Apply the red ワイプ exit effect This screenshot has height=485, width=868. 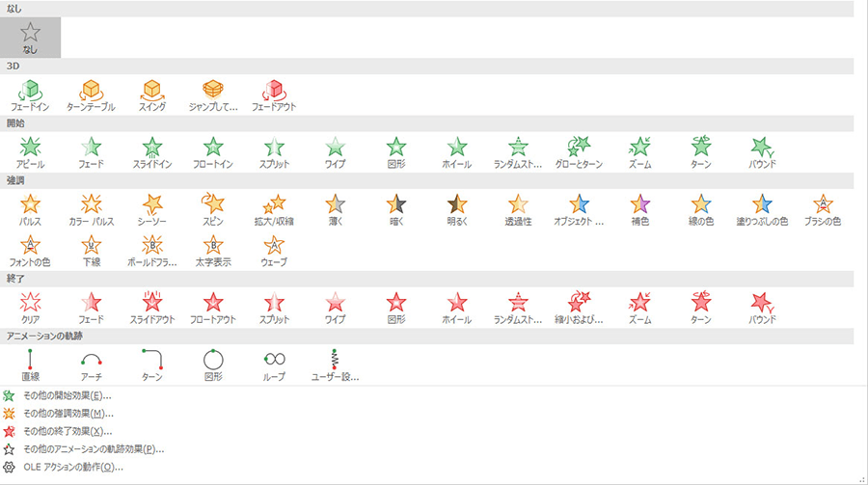pos(335,308)
